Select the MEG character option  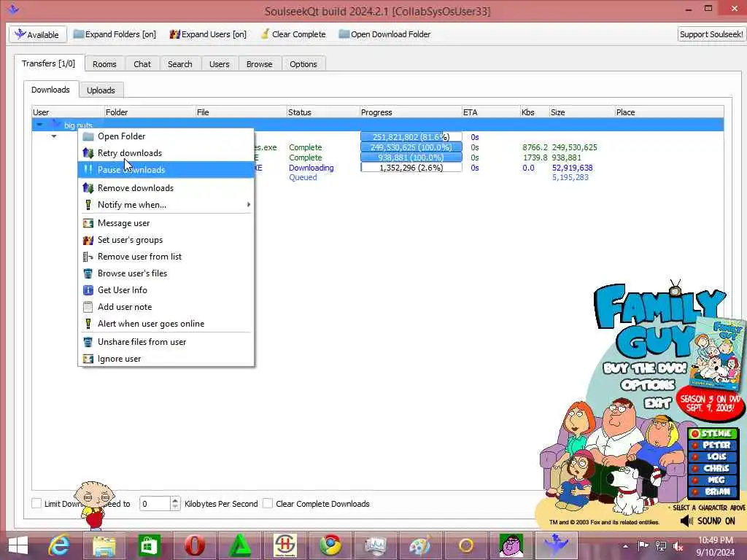[713, 480]
